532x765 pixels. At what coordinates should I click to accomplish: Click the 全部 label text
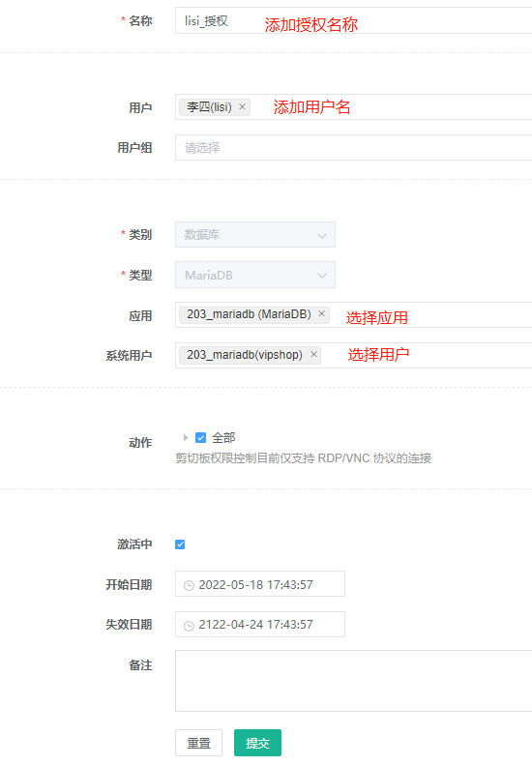(x=223, y=438)
